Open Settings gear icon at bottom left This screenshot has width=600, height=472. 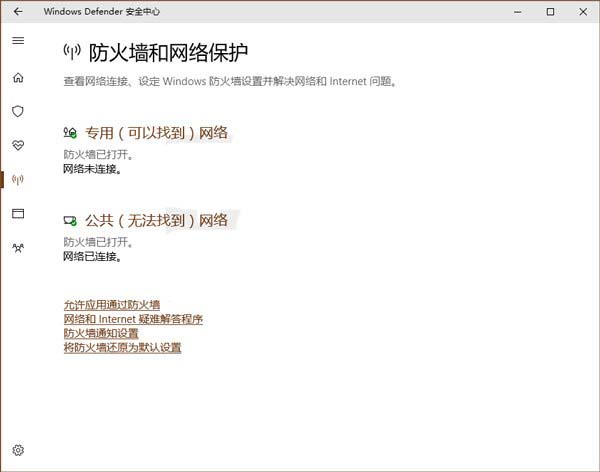18,450
